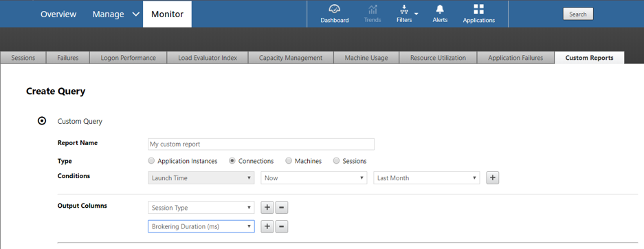View the Alerts bell icon
The width and height of the screenshot is (644, 249).
click(x=440, y=10)
